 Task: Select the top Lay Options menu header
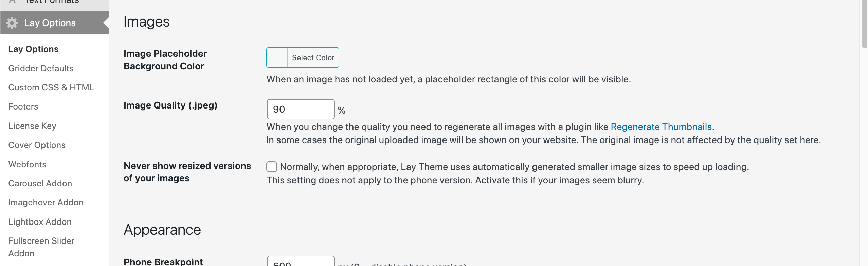coord(54,23)
